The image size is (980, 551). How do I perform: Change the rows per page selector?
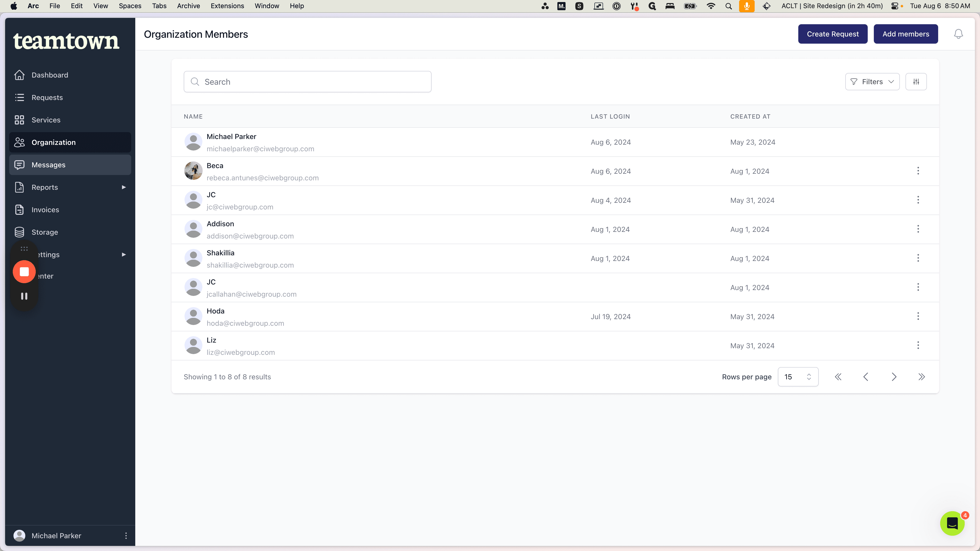tap(798, 377)
